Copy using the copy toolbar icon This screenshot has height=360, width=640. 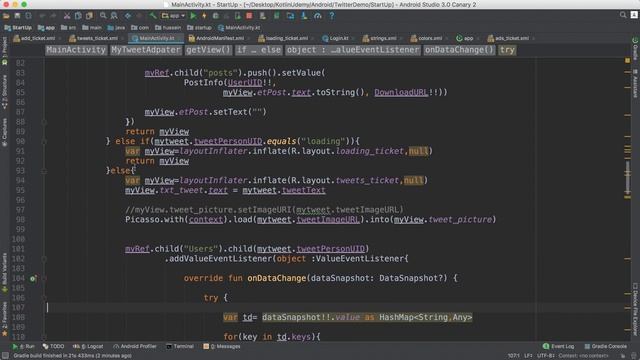coord(78,16)
